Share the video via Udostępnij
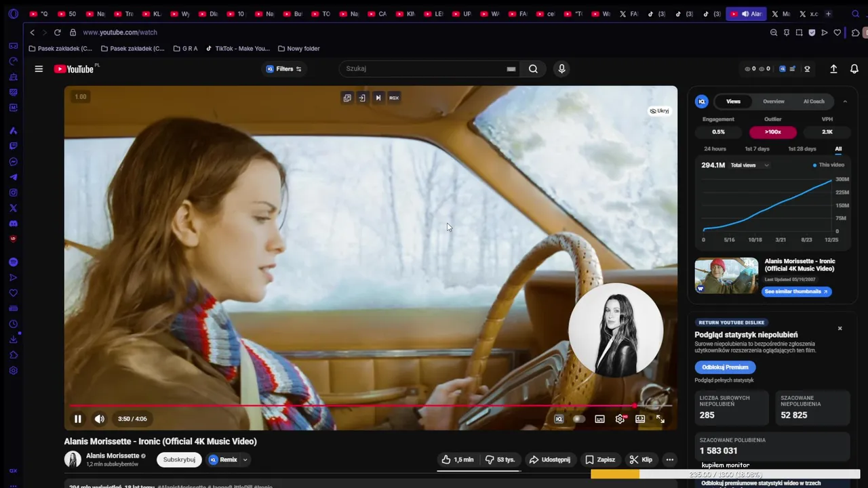 (550, 460)
